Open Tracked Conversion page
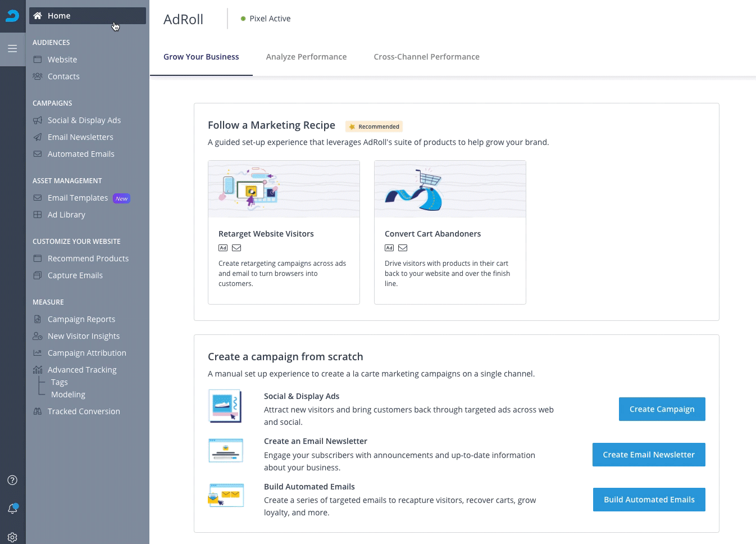The height and width of the screenshot is (544, 756). [x=84, y=411]
